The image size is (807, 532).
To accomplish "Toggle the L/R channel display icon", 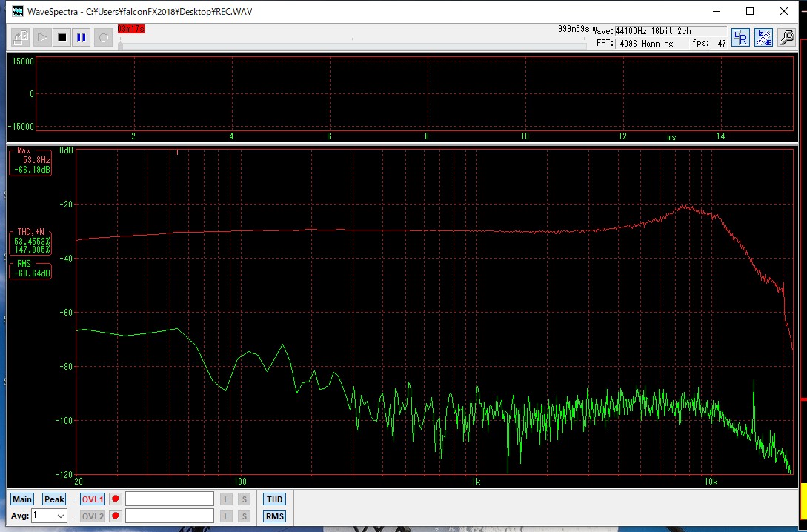I will click(x=740, y=38).
